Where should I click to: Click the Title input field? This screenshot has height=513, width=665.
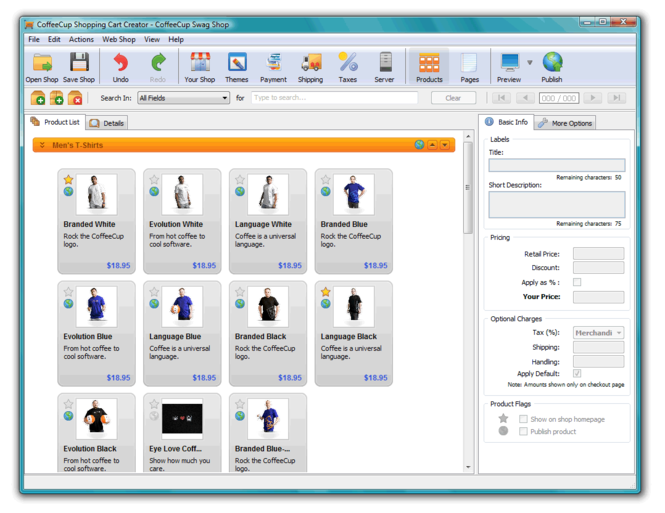click(556, 165)
